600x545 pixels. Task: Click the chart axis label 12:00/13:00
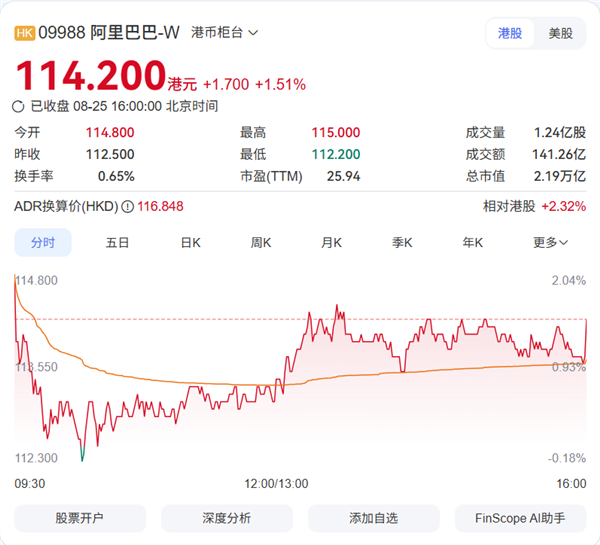(276, 484)
